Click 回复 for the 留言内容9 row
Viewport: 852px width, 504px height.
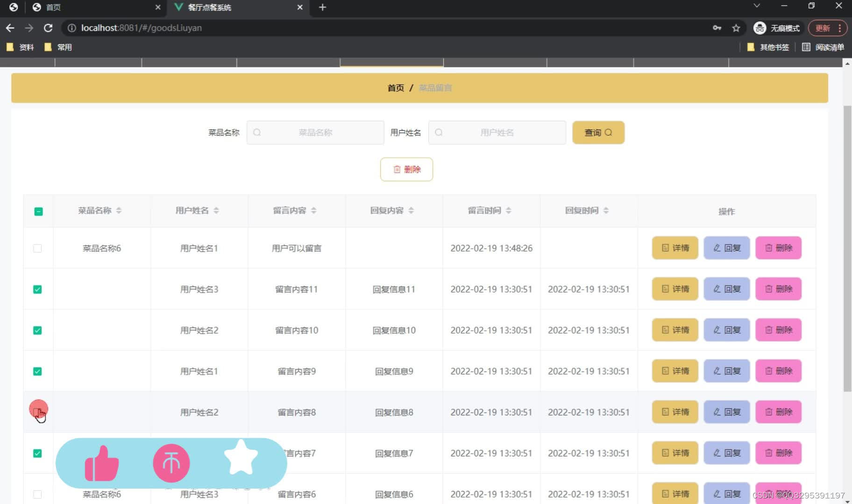727,371
